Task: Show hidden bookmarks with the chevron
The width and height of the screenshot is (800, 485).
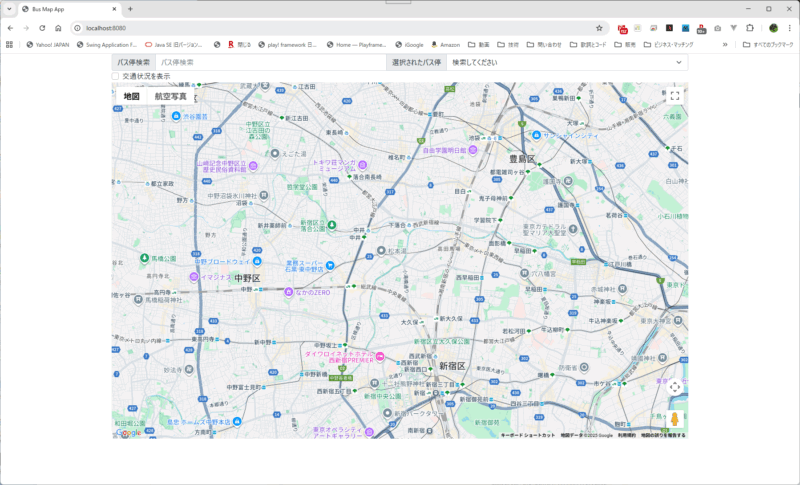Action: point(725,45)
